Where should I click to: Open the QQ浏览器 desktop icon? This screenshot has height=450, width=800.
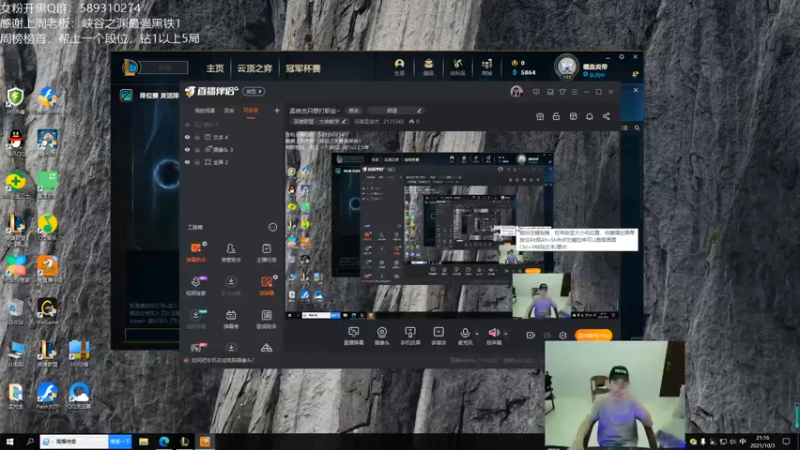[x=79, y=396]
